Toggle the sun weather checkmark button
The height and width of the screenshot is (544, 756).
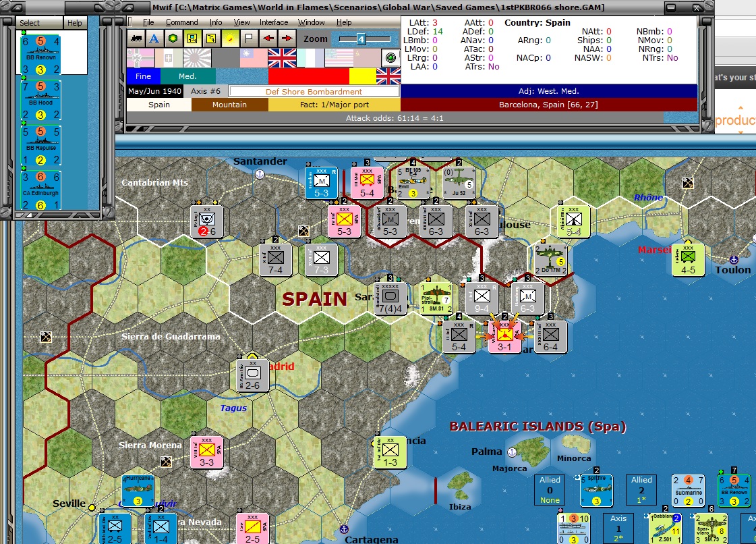[230, 38]
